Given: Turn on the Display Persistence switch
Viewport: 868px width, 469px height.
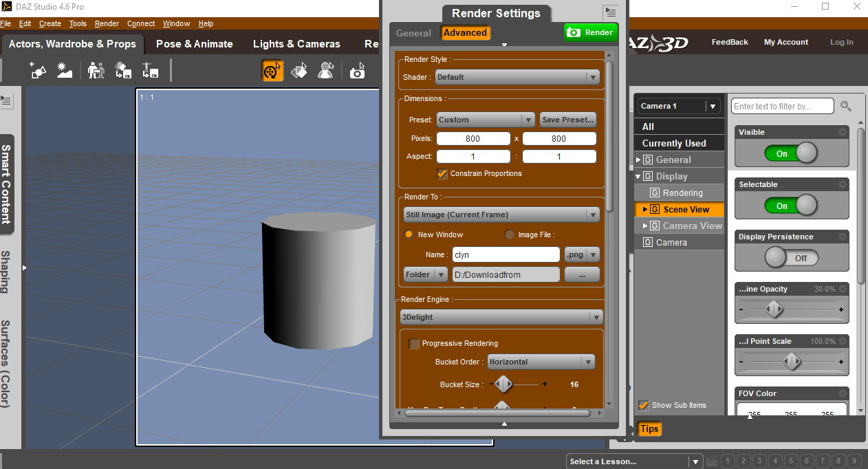Looking at the screenshot, I should 791,258.
